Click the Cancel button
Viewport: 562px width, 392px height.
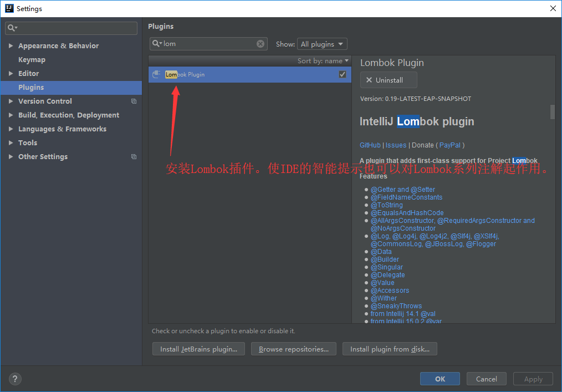pos(487,379)
